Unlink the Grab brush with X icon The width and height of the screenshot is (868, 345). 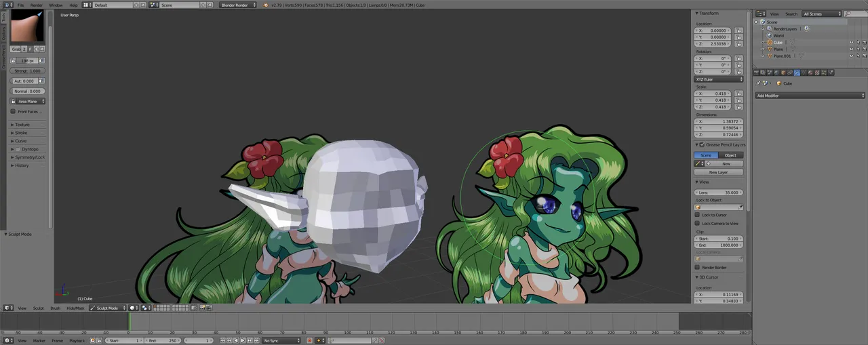tap(42, 49)
